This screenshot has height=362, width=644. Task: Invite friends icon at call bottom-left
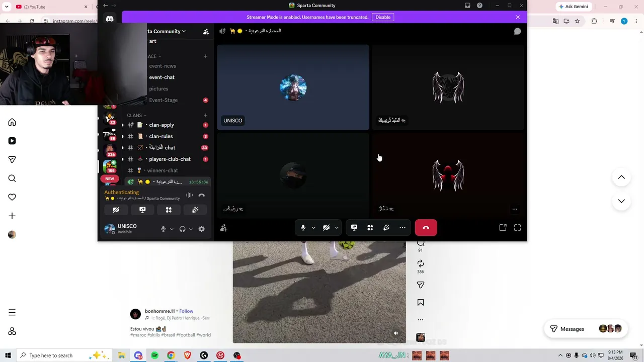(x=224, y=228)
